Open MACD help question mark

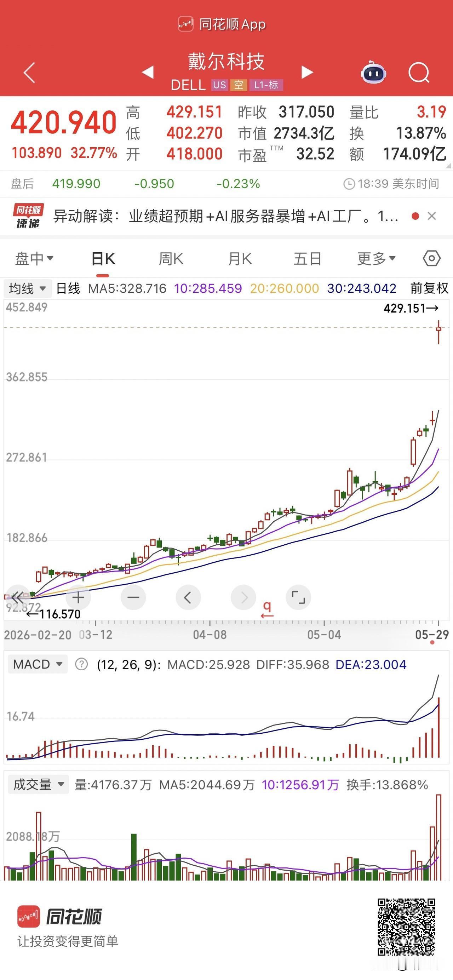click(x=81, y=664)
